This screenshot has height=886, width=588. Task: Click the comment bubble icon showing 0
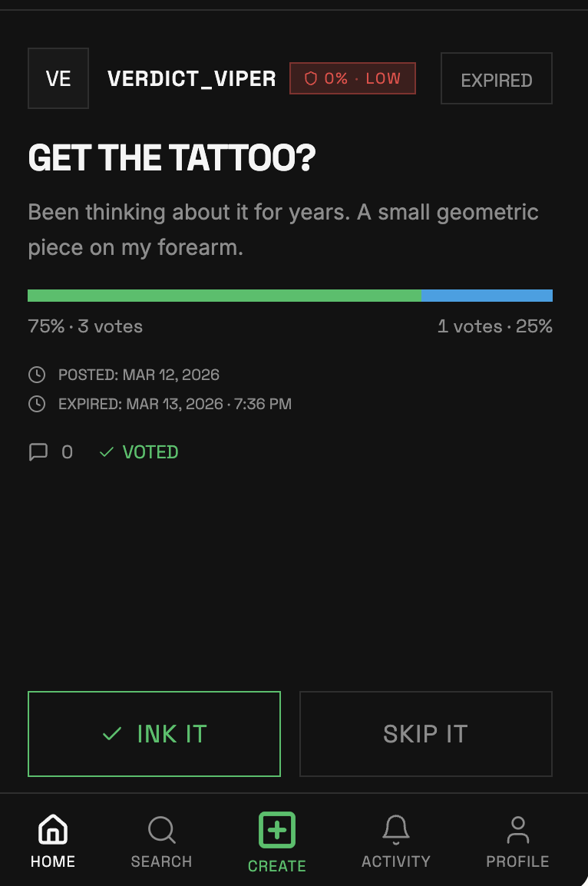38,452
